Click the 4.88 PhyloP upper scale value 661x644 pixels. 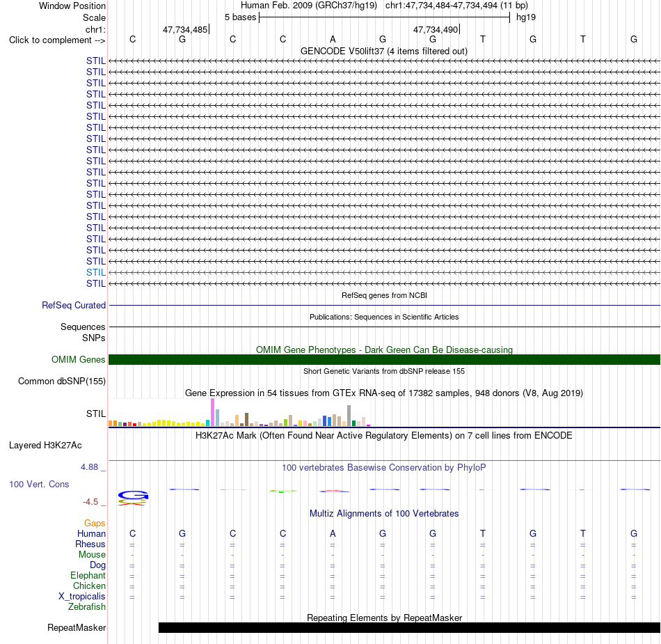point(89,467)
